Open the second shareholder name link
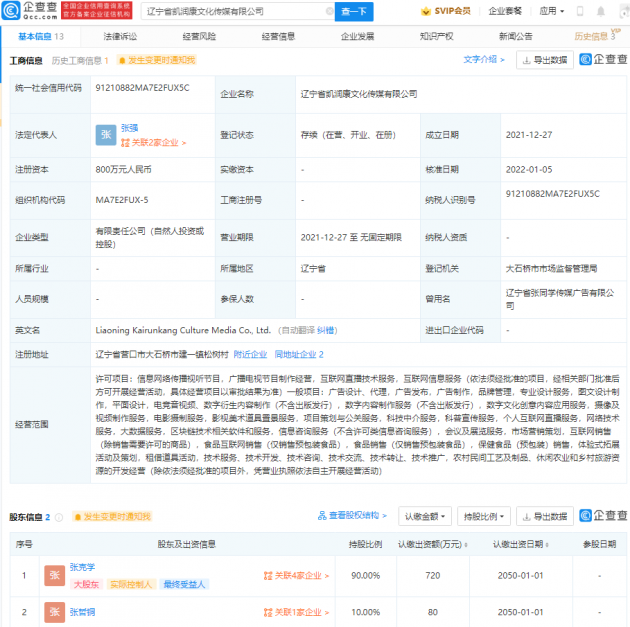 tap(82, 613)
